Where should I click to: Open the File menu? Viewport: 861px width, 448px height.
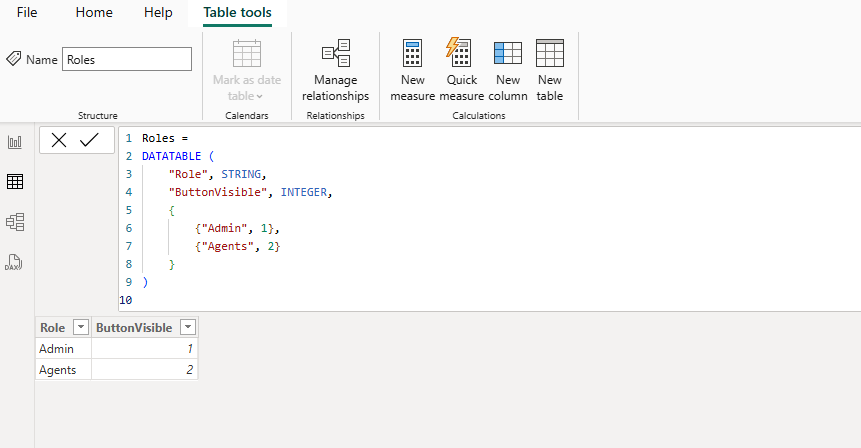click(27, 13)
